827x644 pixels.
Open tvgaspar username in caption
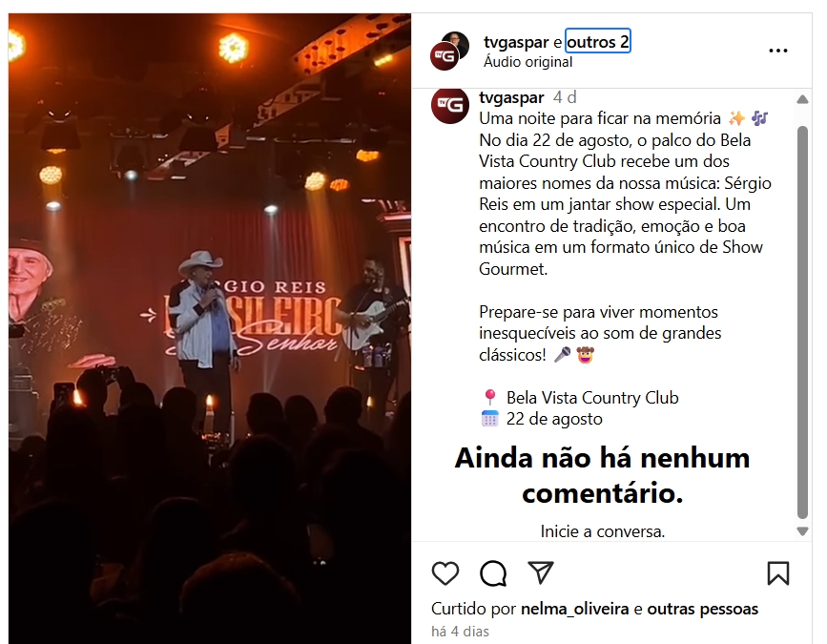tap(511, 97)
